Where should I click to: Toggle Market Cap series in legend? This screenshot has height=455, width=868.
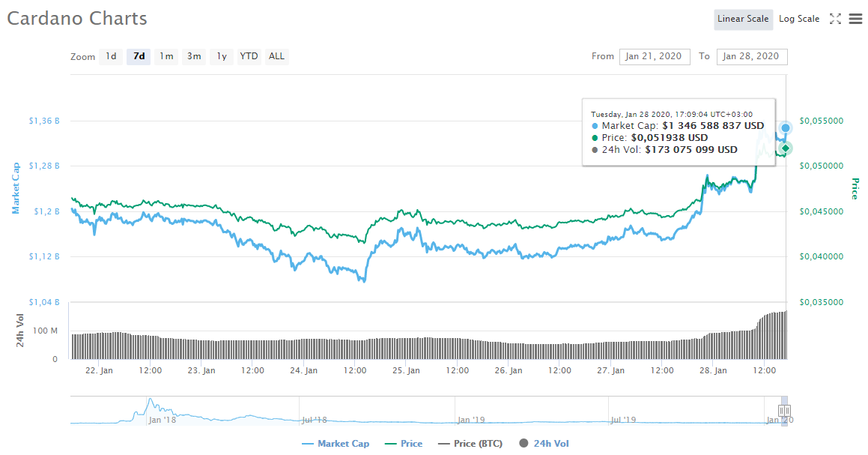click(336, 443)
